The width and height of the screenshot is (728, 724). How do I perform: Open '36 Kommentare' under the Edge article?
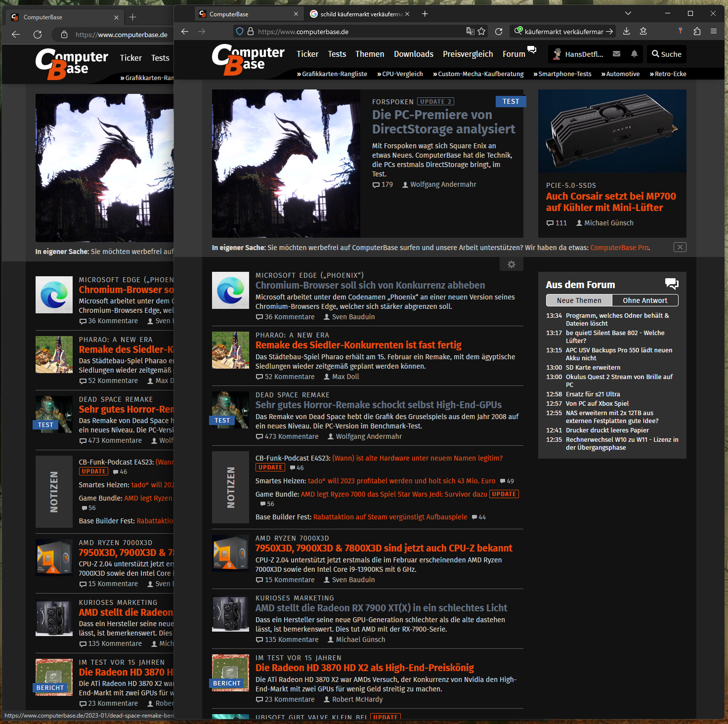[x=285, y=317]
